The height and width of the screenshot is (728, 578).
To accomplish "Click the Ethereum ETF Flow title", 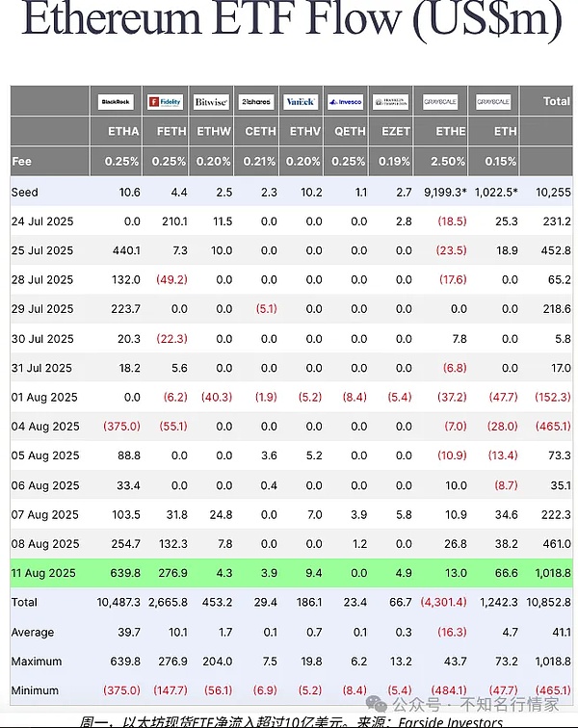I will 289,21.
